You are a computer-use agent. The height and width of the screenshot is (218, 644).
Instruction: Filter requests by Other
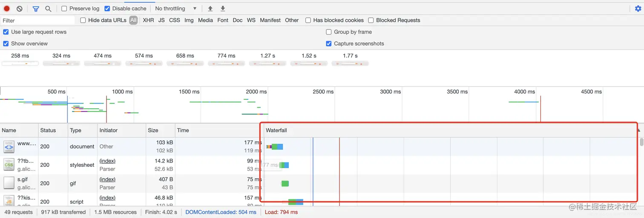(292, 20)
